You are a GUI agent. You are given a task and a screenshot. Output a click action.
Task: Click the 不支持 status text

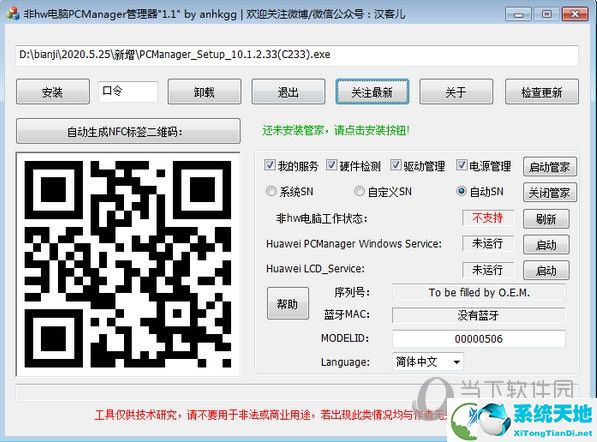[488, 218]
